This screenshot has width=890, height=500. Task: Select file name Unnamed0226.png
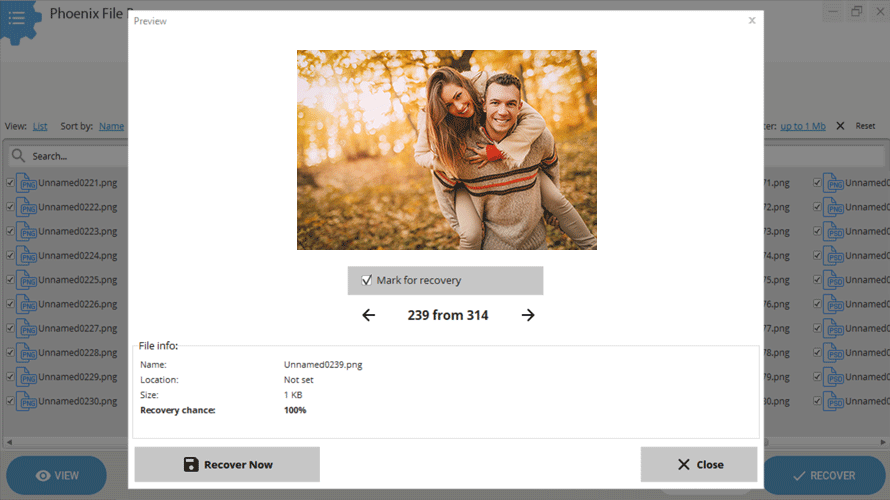78,304
